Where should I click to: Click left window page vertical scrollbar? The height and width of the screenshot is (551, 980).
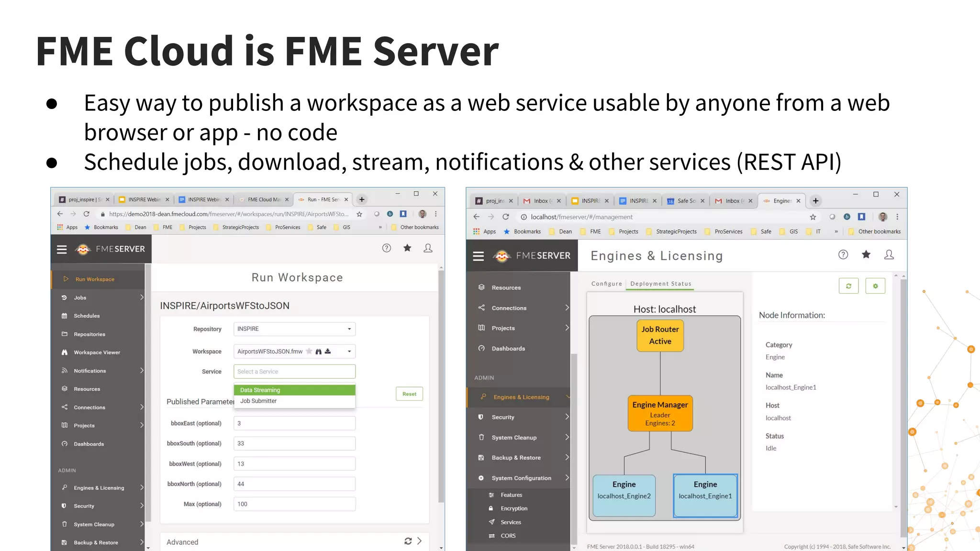click(441, 386)
